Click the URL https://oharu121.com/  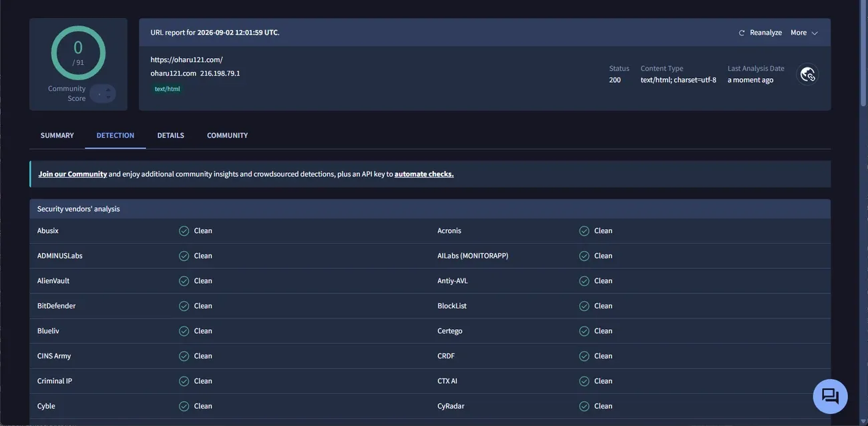(187, 59)
